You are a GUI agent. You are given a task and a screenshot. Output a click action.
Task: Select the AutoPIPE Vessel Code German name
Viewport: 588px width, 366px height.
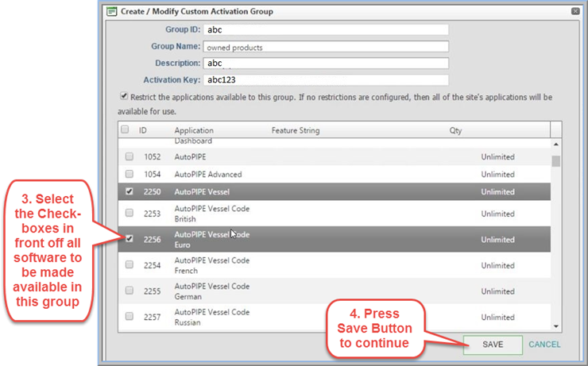212,291
